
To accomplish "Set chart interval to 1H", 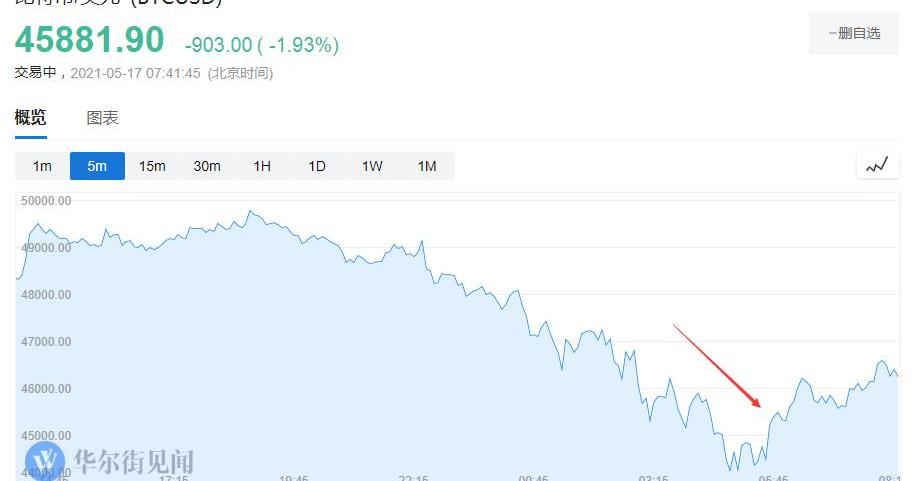I will 262,166.
